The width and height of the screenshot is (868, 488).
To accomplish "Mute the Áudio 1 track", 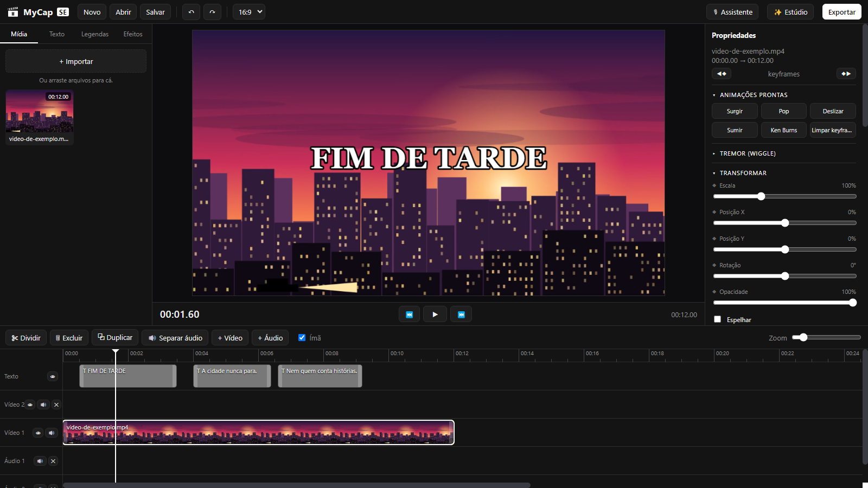I will click(x=40, y=461).
